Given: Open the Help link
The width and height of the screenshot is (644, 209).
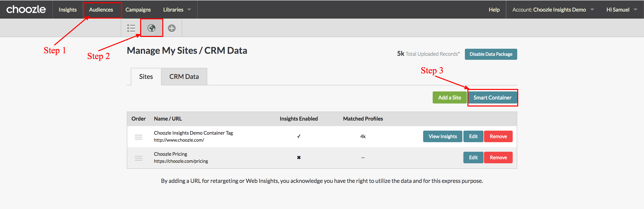Looking at the screenshot, I should pyautogui.click(x=494, y=10).
